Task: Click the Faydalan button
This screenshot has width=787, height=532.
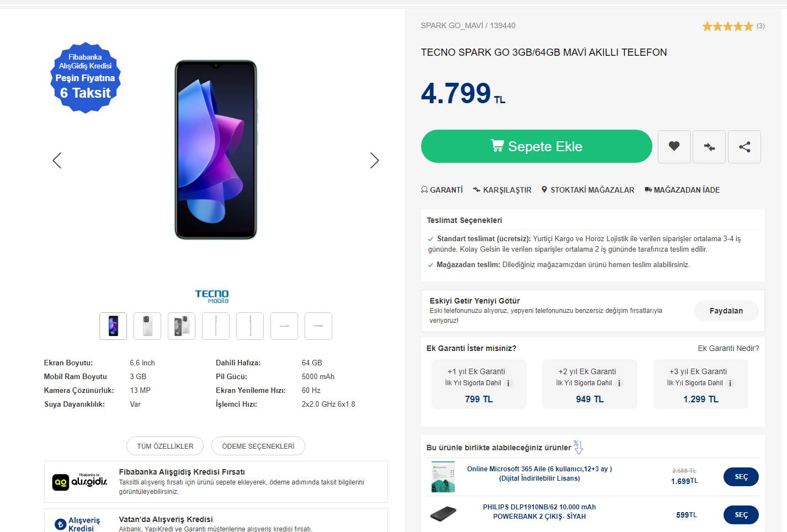Action: tap(726, 311)
